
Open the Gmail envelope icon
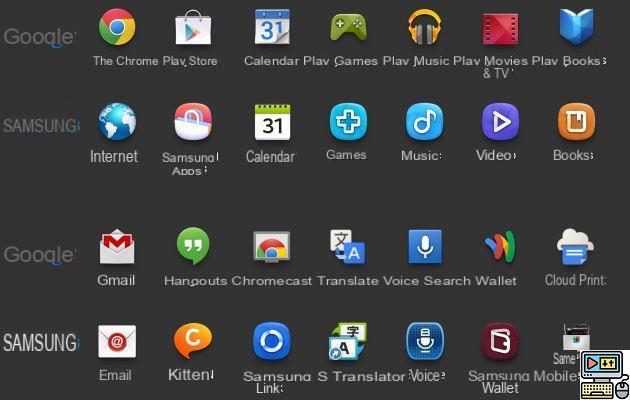(117, 246)
